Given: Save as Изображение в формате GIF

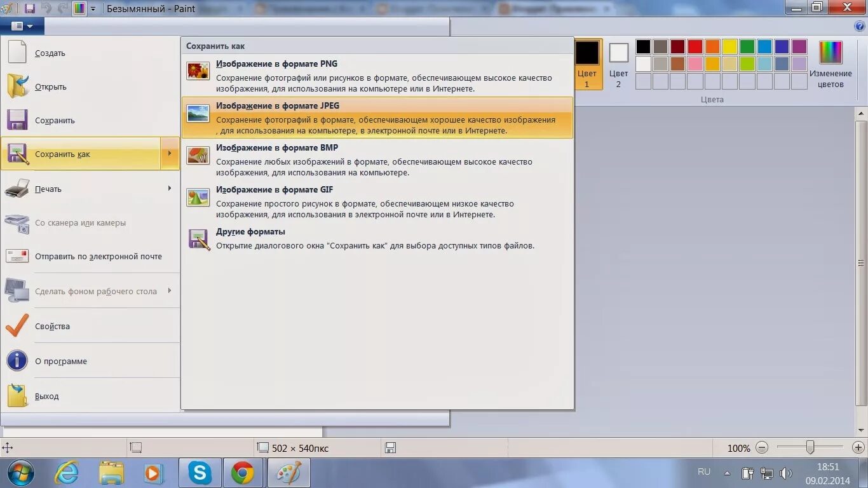Looking at the screenshot, I should [x=377, y=201].
